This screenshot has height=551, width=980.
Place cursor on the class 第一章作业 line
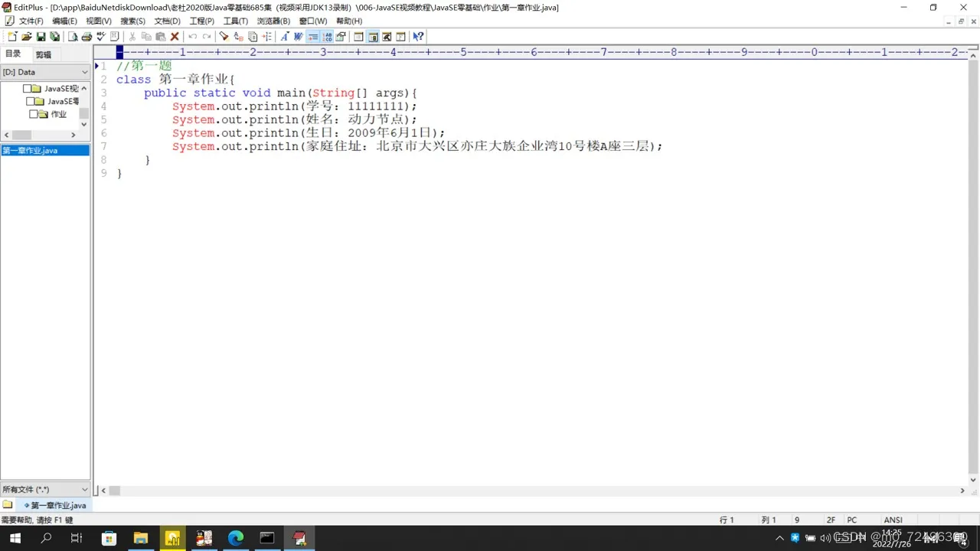(x=175, y=80)
